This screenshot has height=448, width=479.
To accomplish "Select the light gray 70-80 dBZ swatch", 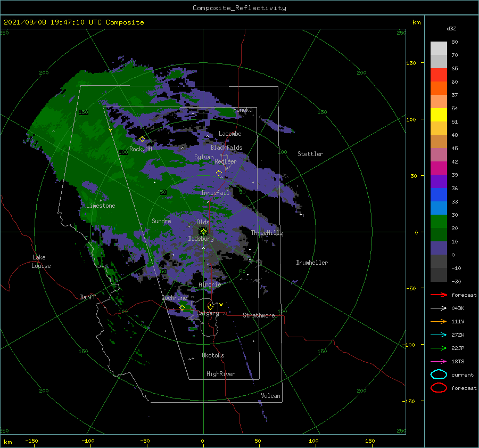I will coord(439,48).
